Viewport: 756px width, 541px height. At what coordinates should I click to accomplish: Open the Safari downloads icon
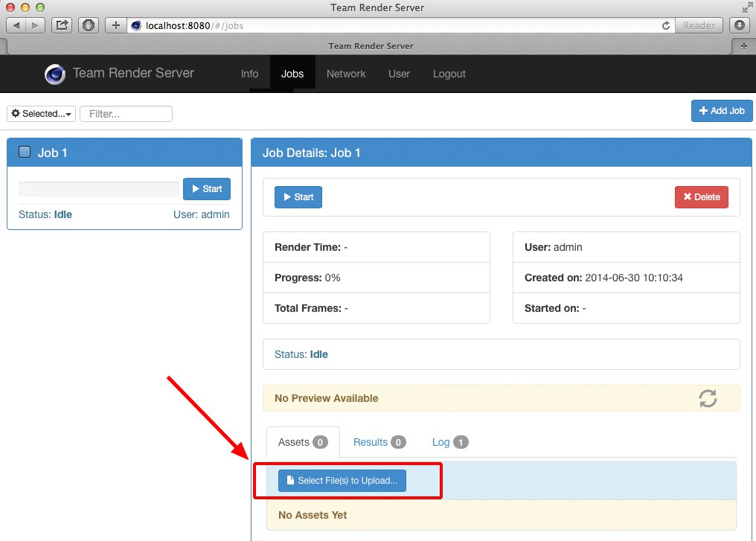pos(740,25)
